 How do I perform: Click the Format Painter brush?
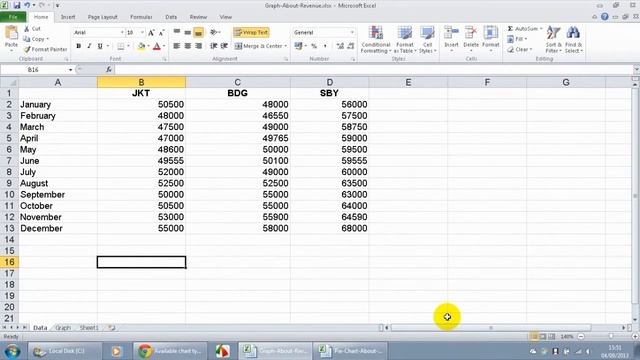(45, 49)
